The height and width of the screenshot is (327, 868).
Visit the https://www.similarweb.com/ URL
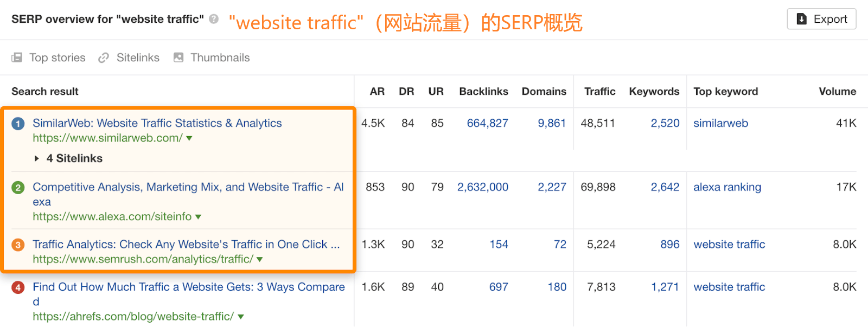tap(107, 138)
